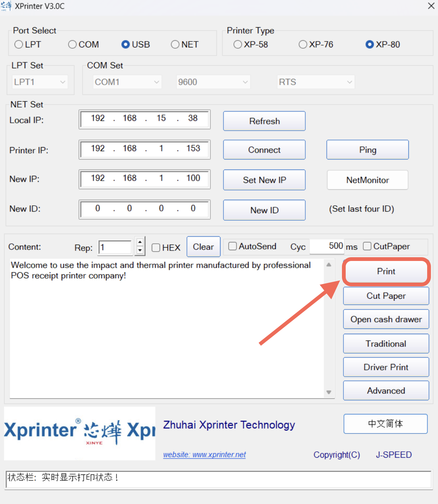Image resolution: width=438 pixels, height=504 pixels.
Task: Ping the printer IP address
Action: click(x=367, y=150)
